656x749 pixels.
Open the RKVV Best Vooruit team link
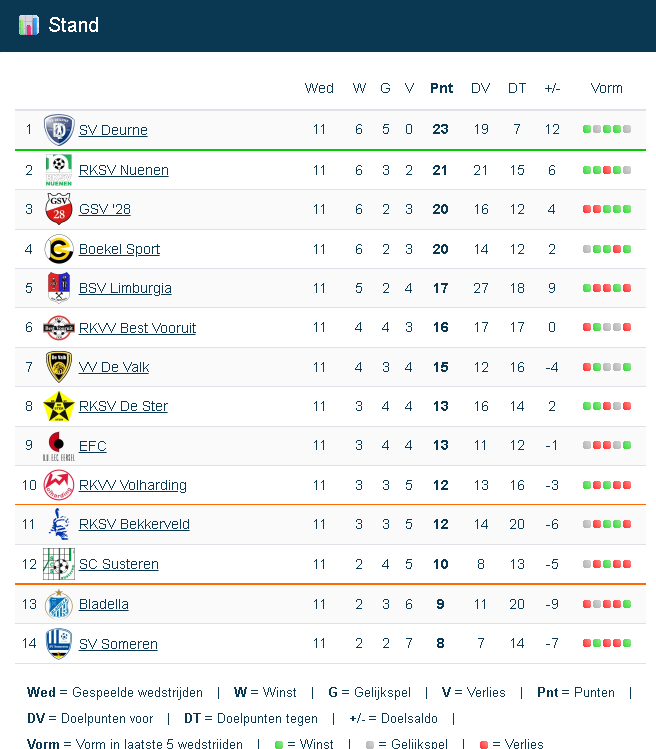[137, 328]
